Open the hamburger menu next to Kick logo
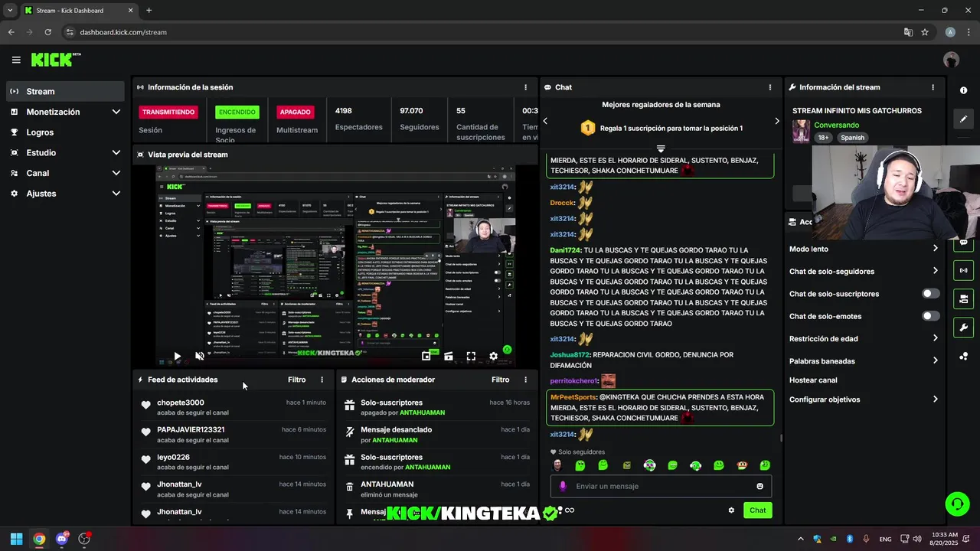 (x=16, y=60)
